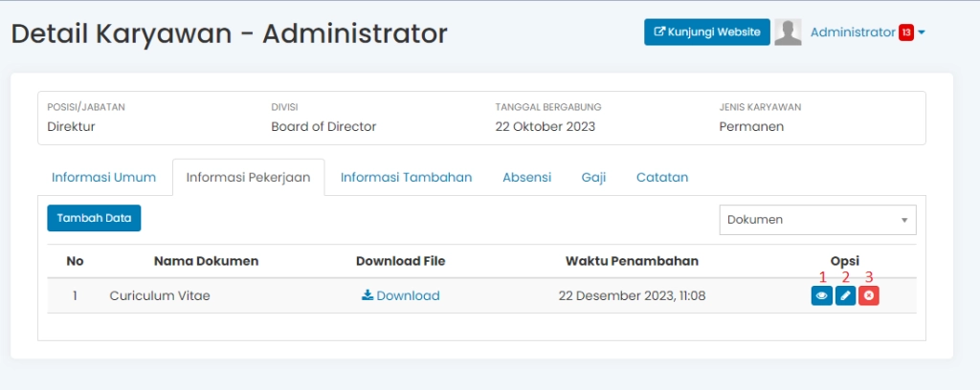The height and width of the screenshot is (390, 980).
Task: Select the Informasi Pekerjaan tab
Action: click(248, 178)
